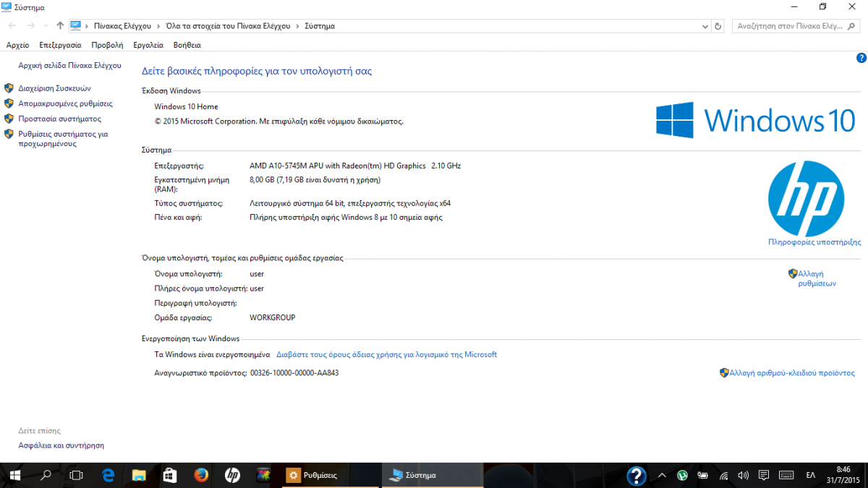Open the HP app on the taskbar
The height and width of the screenshot is (488, 868).
pos(232,475)
